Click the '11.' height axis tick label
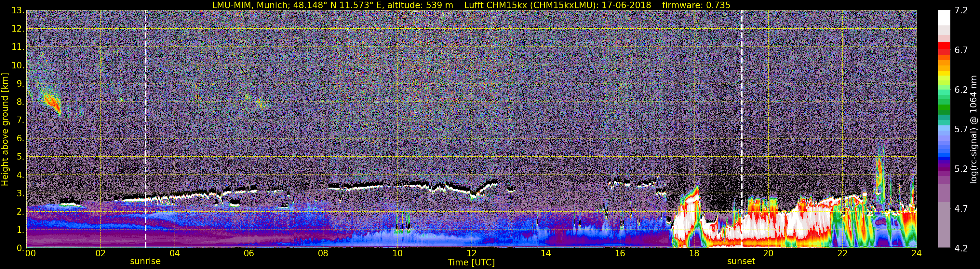Viewport: 980px width, 269px height. (x=18, y=47)
